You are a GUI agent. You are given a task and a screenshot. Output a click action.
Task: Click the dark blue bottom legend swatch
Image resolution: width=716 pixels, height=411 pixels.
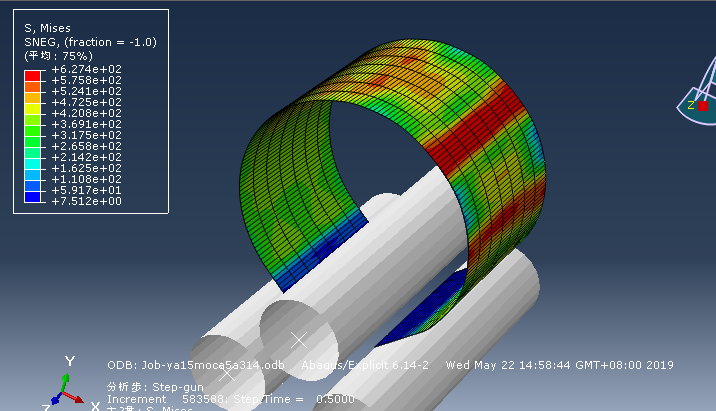pyautogui.click(x=32, y=197)
